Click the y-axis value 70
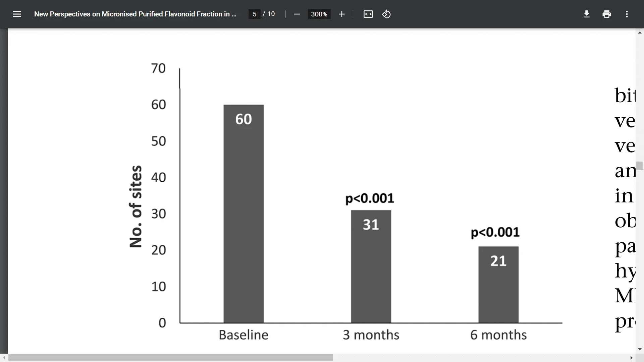 (158, 68)
